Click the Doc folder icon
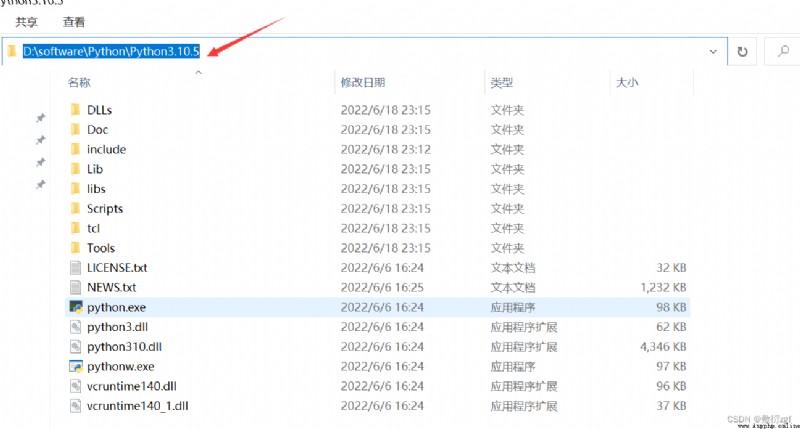This screenshot has height=429, width=800. tap(76, 130)
